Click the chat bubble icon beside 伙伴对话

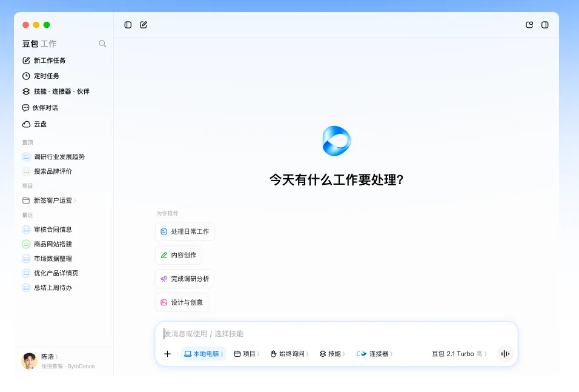[x=26, y=108]
